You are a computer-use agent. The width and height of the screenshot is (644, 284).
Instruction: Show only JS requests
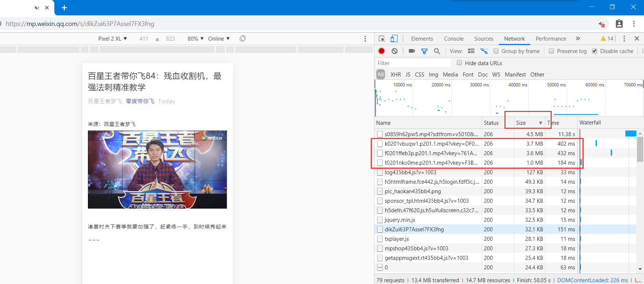pyautogui.click(x=408, y=75)
